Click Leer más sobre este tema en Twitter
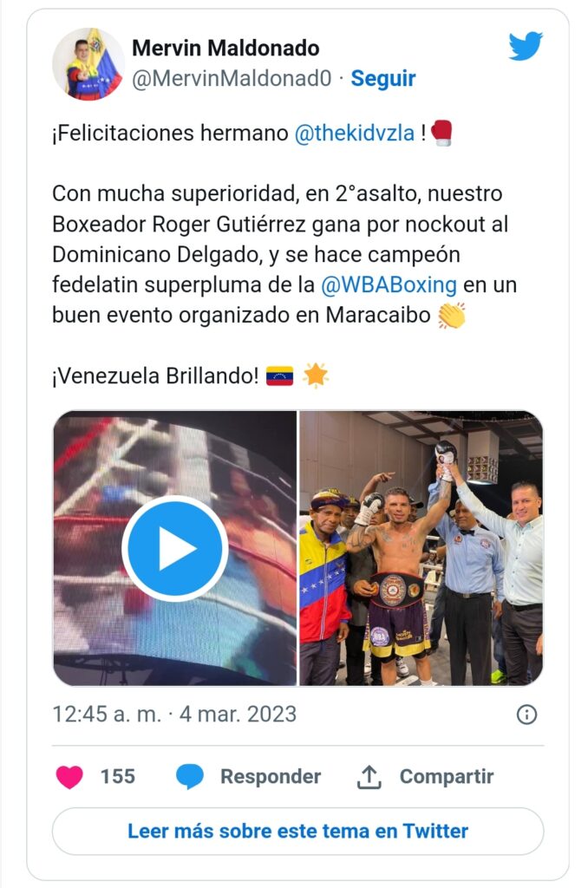This screenshot has width=588, height=888. (298, 831)
